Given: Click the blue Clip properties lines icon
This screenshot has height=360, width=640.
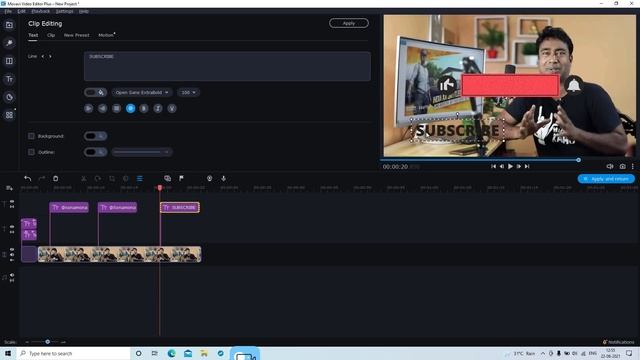Looking at the screenshot, I should tap(140, 178).
